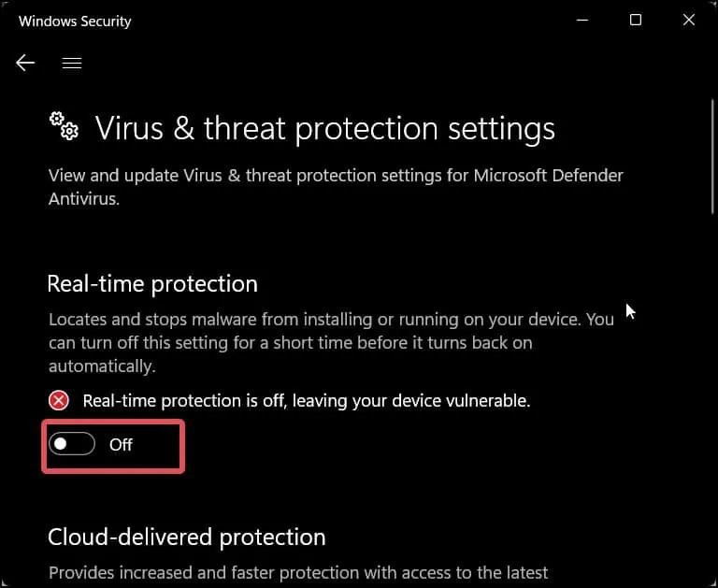Click the Real-time protection section heading
The height and width of the screenshot is (588, 718).
[152, 283]
